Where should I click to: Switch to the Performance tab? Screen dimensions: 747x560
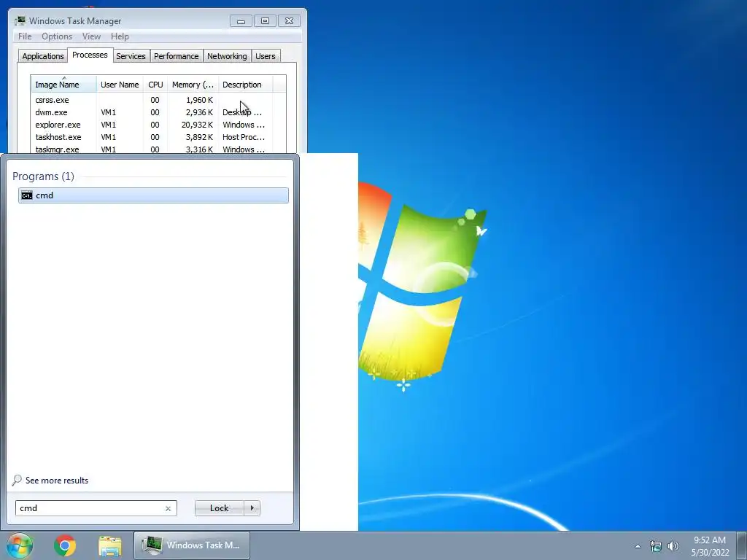click(177, 56)
